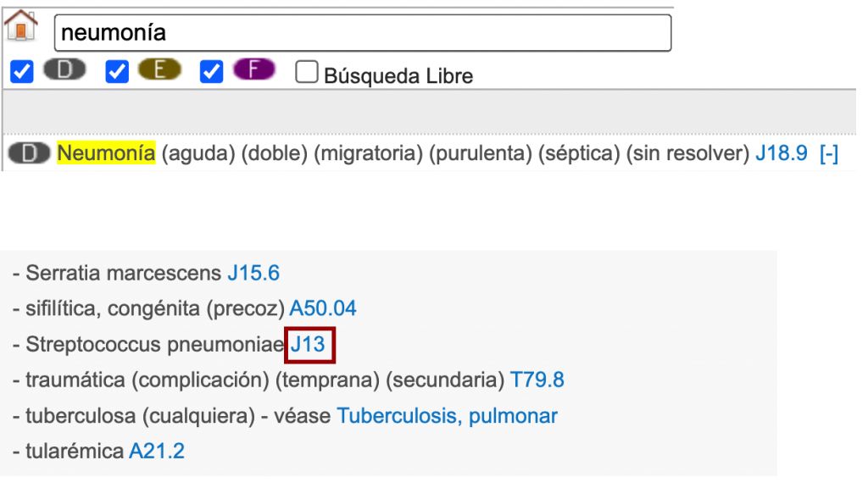868x488 pixels.
Task: Select the J13 code link
Action: point(309,345)
